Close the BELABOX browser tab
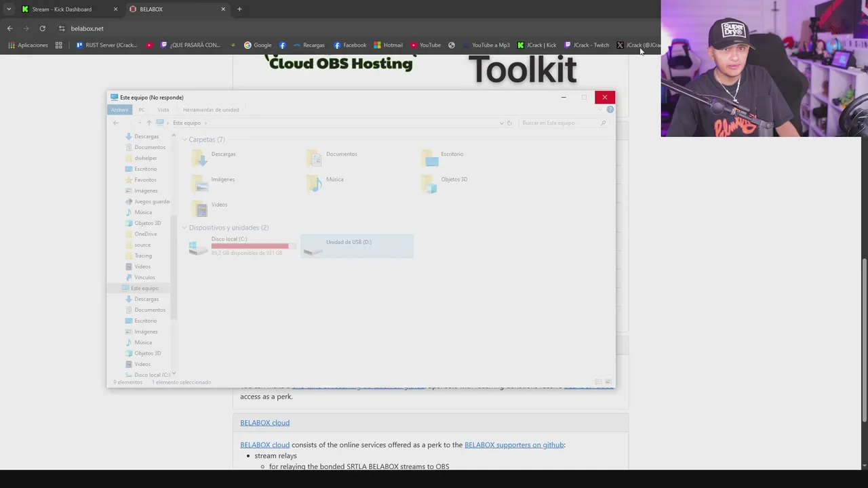 pyautogui.click(x=223, y=9)
